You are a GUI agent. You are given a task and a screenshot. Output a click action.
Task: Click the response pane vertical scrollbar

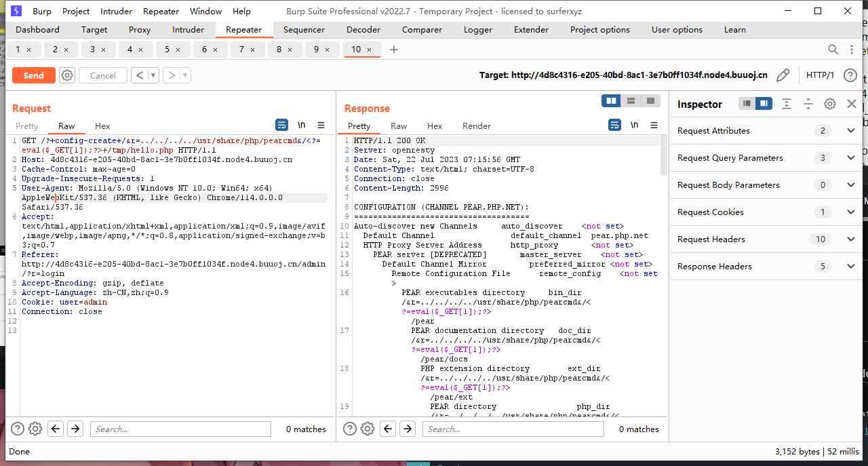[664, 156]
